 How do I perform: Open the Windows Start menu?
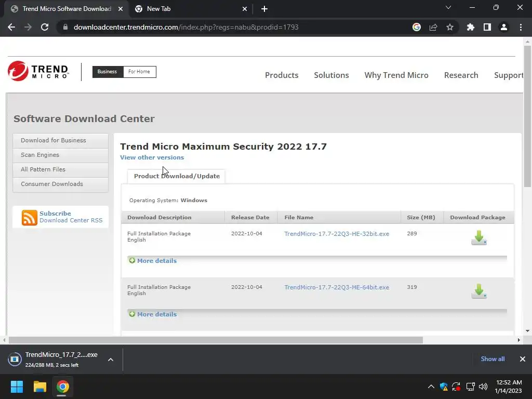pyautogui.click(x=17, y=387)
